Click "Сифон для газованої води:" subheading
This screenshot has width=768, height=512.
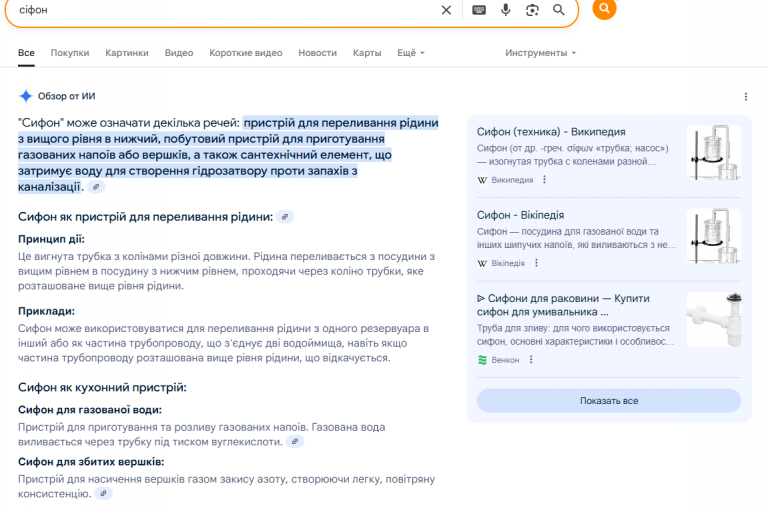[90, 410]
